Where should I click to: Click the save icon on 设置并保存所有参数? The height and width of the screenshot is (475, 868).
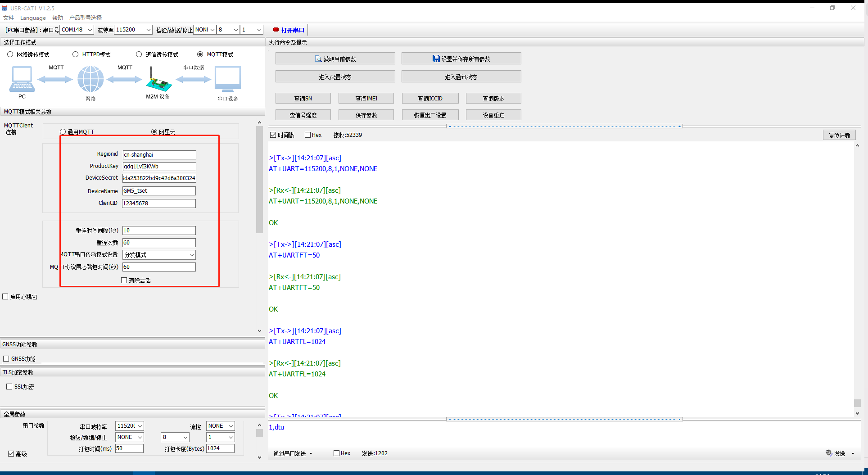[436, 59]
